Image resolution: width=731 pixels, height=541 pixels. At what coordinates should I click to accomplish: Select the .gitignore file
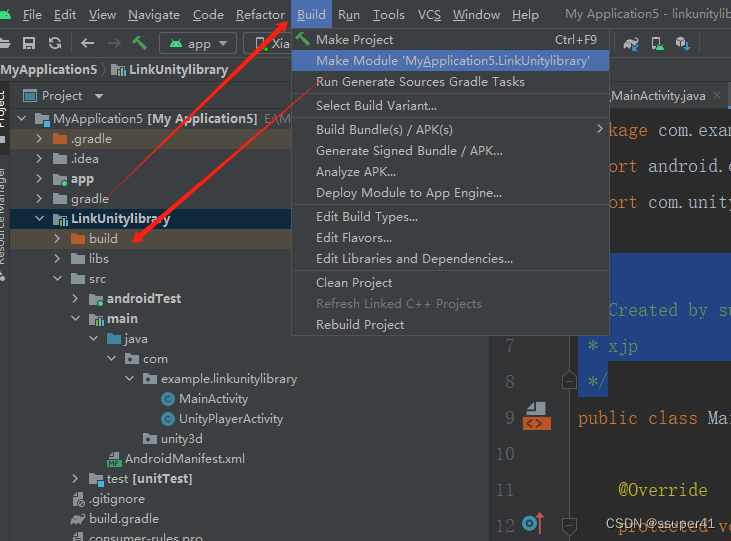109,499
